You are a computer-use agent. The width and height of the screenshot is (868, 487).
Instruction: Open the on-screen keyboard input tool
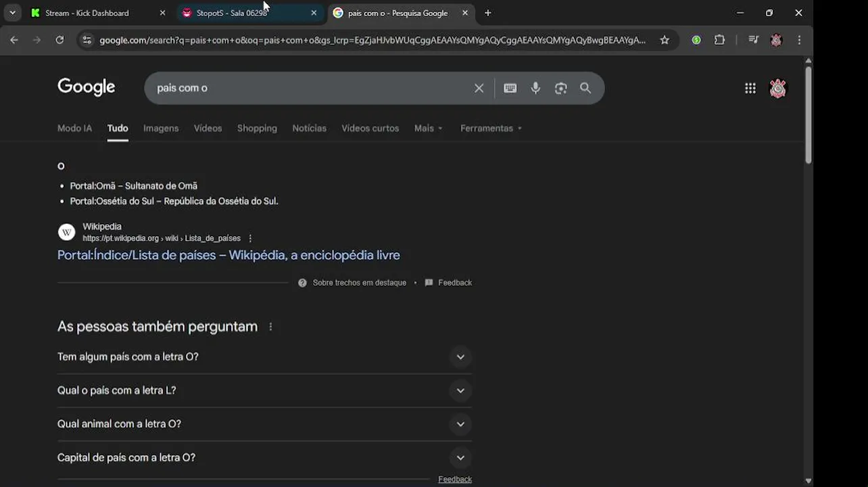point(510,88)
